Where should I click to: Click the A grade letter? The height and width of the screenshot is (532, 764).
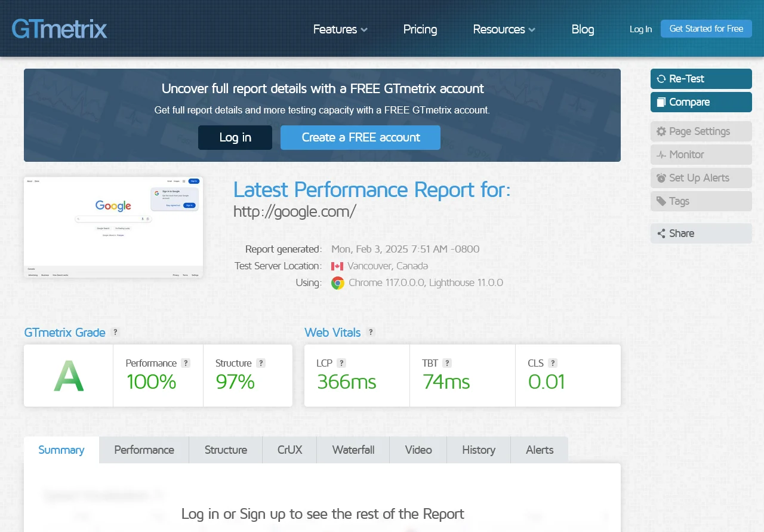point(69,376)
